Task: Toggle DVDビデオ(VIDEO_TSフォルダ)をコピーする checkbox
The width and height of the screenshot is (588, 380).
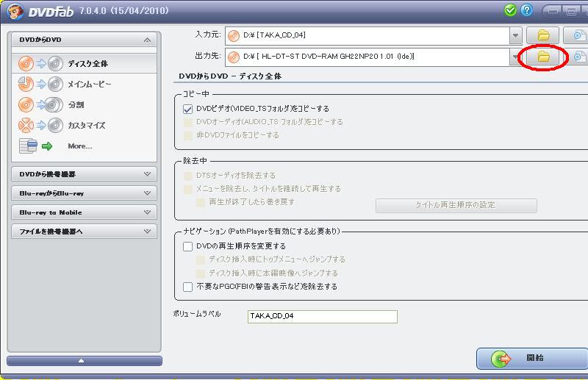Action: click(187, 109)
